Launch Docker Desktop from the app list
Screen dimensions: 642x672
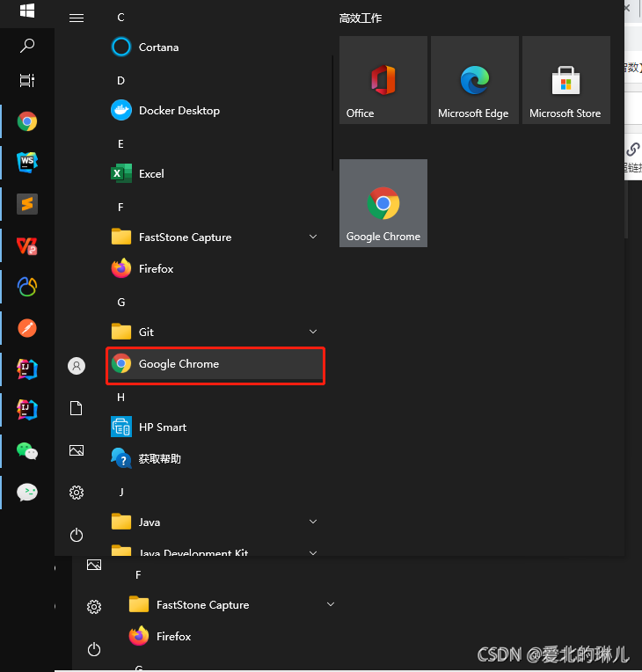click(216, 111)
